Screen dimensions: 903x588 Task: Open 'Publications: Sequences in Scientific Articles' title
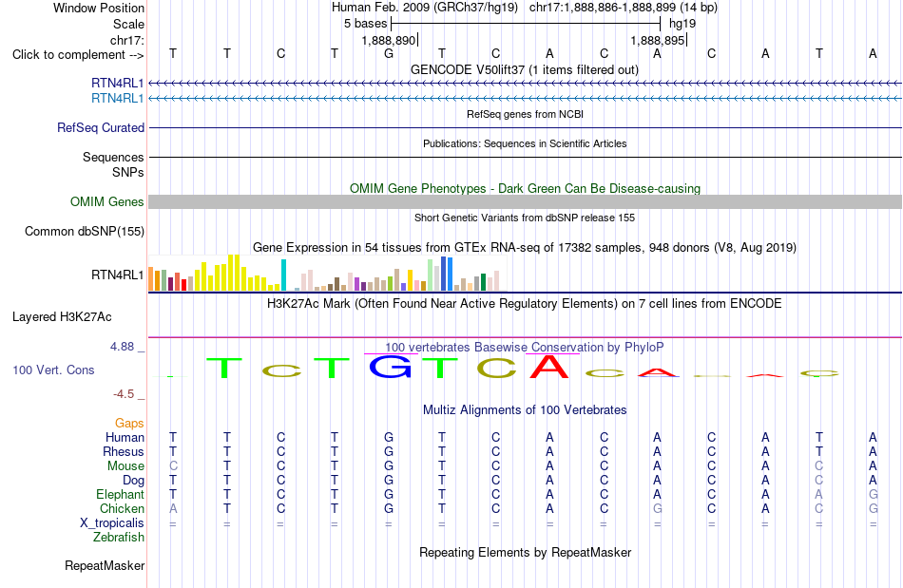[525, 143]
